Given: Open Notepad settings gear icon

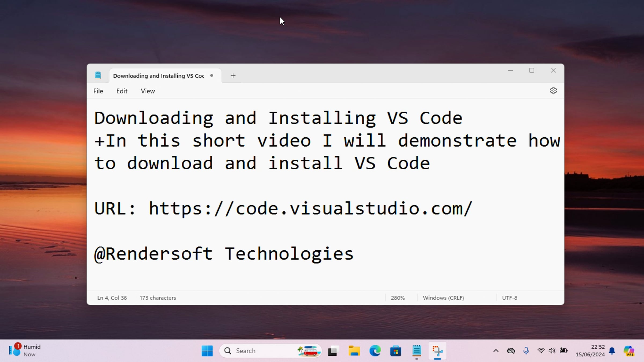Looking at the screenshot, I should point(553,91).
